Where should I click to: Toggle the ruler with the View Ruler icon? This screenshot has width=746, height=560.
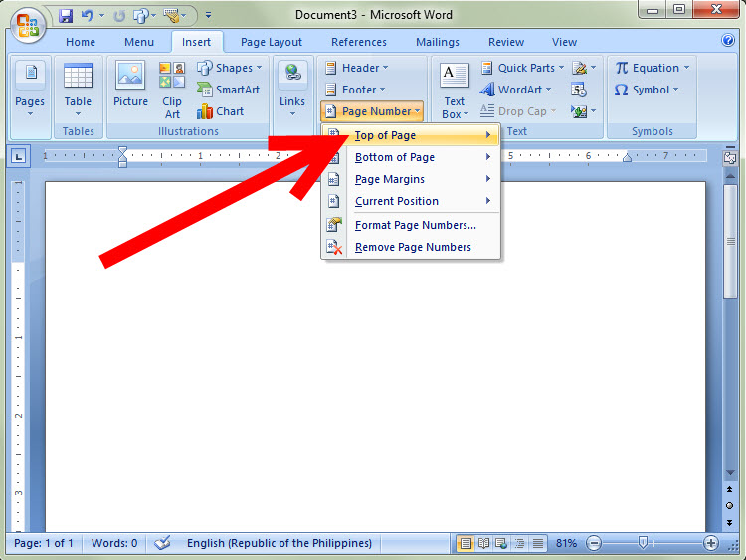tap(730, 156)
